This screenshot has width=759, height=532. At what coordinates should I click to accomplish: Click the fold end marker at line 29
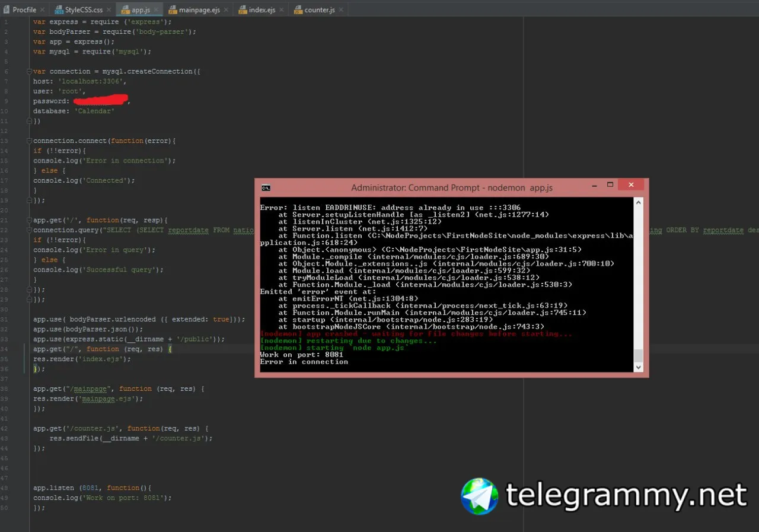29,300
